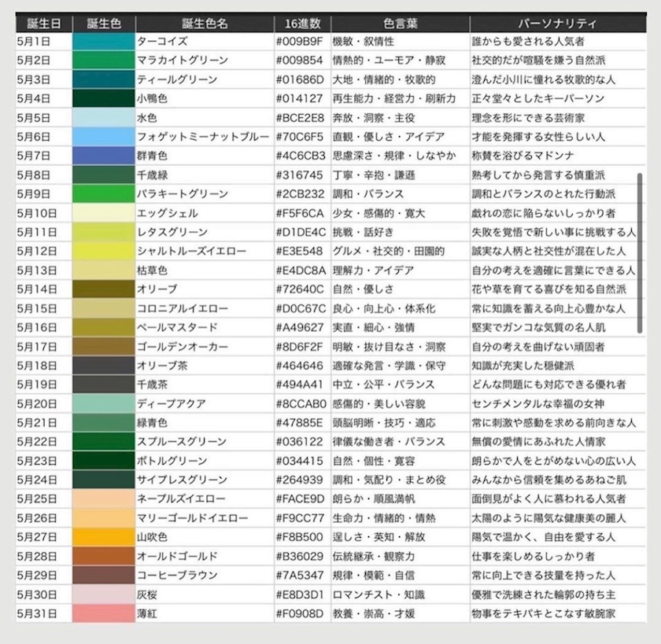Select the yellow 山吹色 swatch for 5月27日
The width and height of the screenshot is (661, 644).
104,537
